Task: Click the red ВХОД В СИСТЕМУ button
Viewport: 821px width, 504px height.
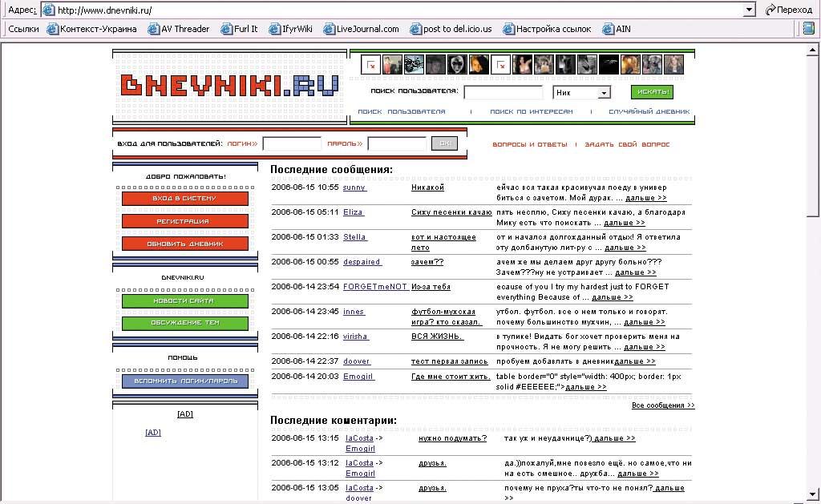Action: pos(185,199)
